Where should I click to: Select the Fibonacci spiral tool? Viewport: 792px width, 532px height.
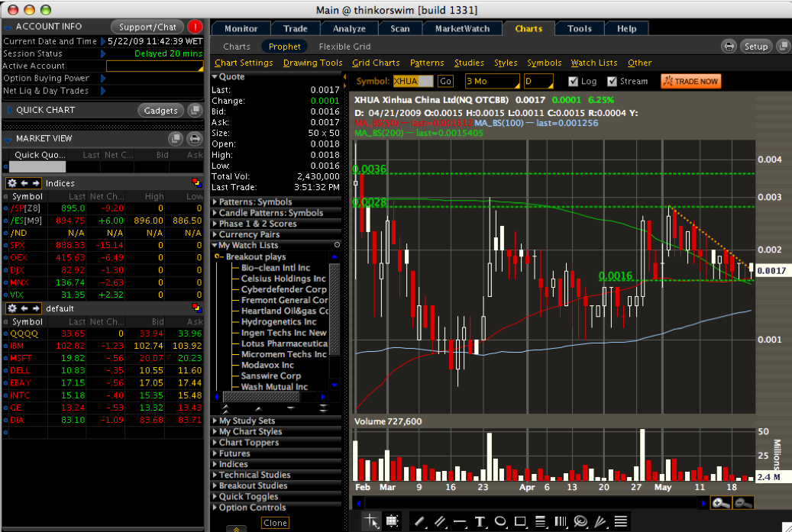pos(581,521)
